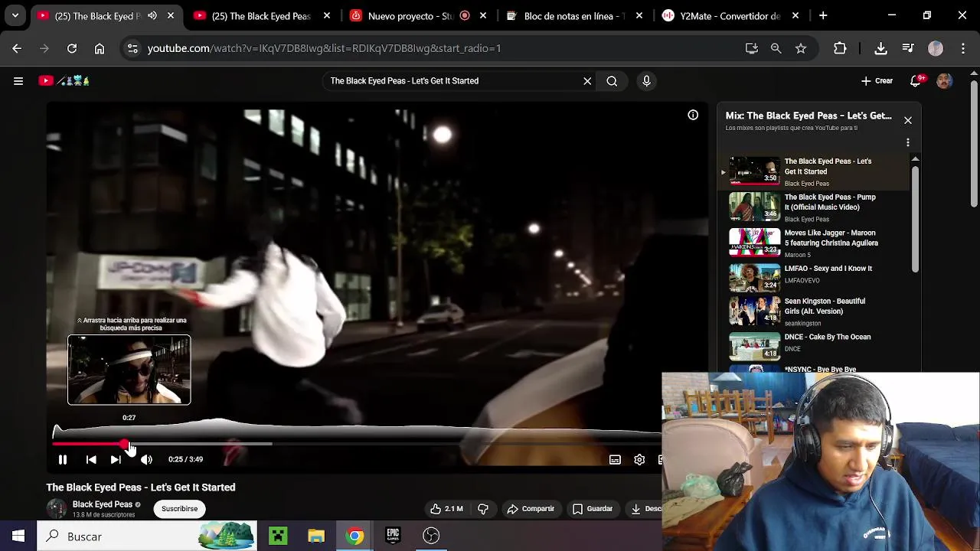
Task: Skip to next video in player controls
Action: coord(116,459)
